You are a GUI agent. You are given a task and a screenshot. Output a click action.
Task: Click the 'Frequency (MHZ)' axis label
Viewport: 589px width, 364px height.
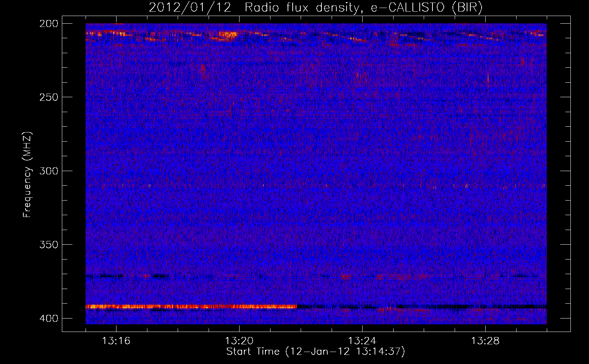click(27, 174)
